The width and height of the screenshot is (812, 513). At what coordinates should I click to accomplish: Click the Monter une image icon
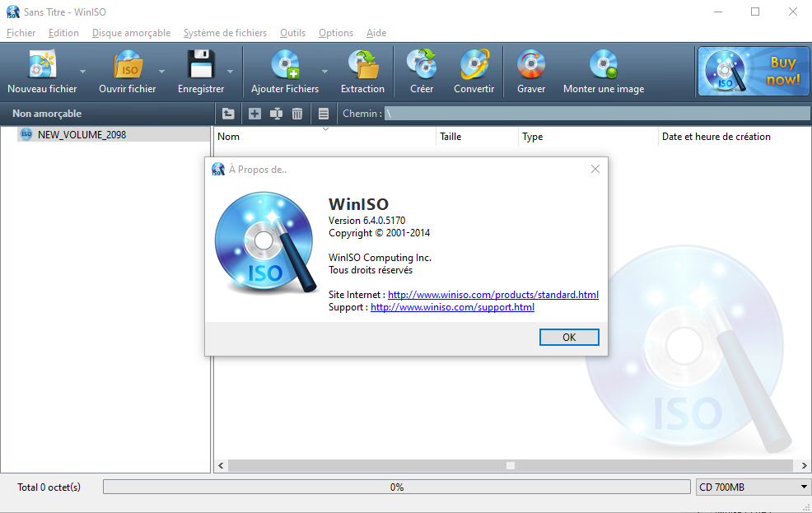(x=604, y=65)
